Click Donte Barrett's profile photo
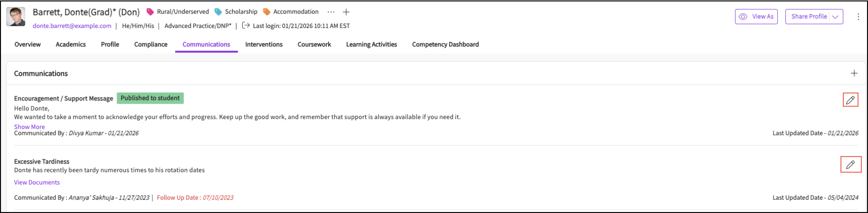The width and height of the screenshot is (868, 213). click(x=16, y=17)
